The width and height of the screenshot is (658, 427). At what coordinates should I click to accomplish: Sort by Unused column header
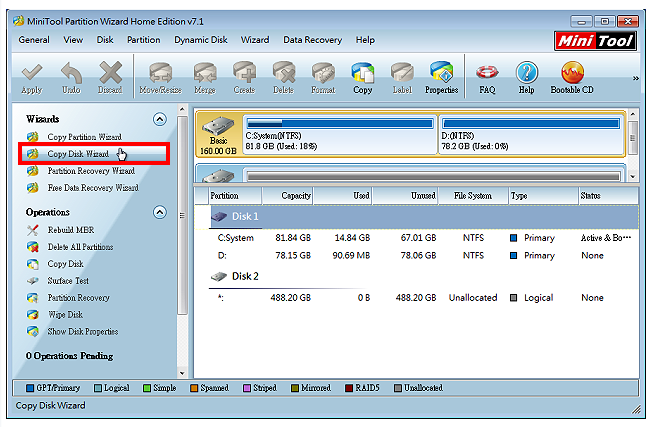tap(405, 196)
